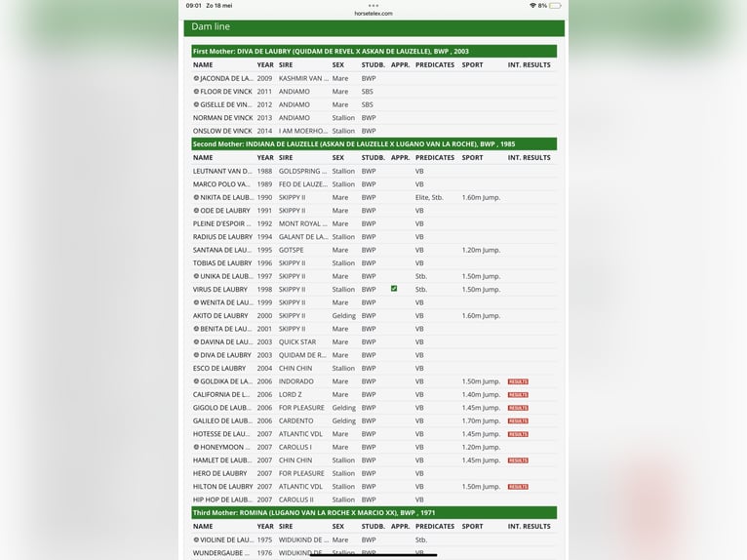The height and width of the screenshot is (560, 747).
Task: Click the icon beside JACONDA DE LAUBRY
Action: coord(196,78)
